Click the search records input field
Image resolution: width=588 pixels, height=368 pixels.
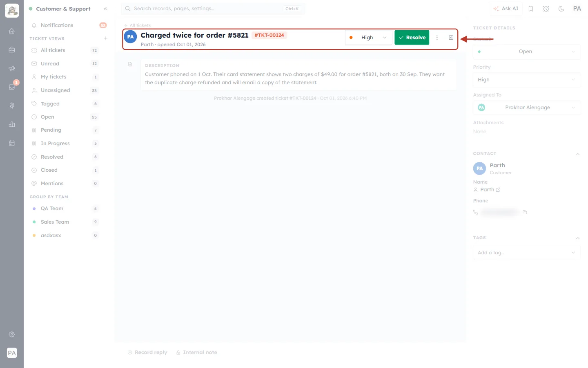tap(213, 9)
